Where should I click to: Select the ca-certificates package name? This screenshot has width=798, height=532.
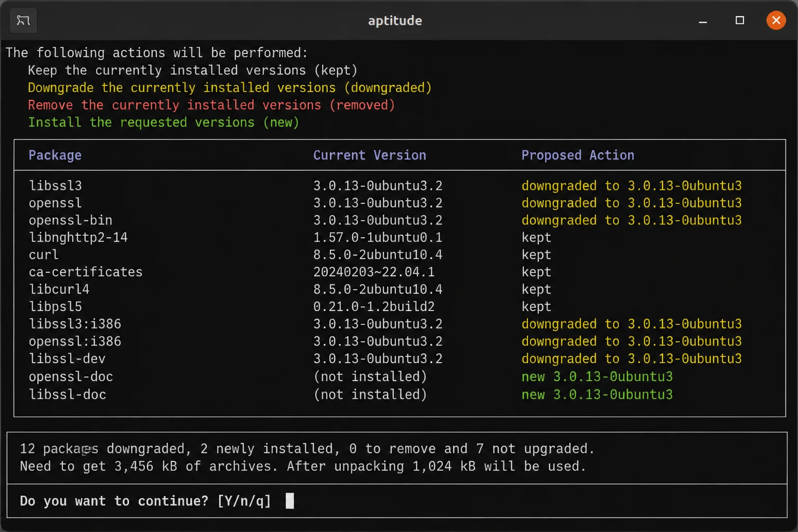pyautogui.click(x=85, y=272)
